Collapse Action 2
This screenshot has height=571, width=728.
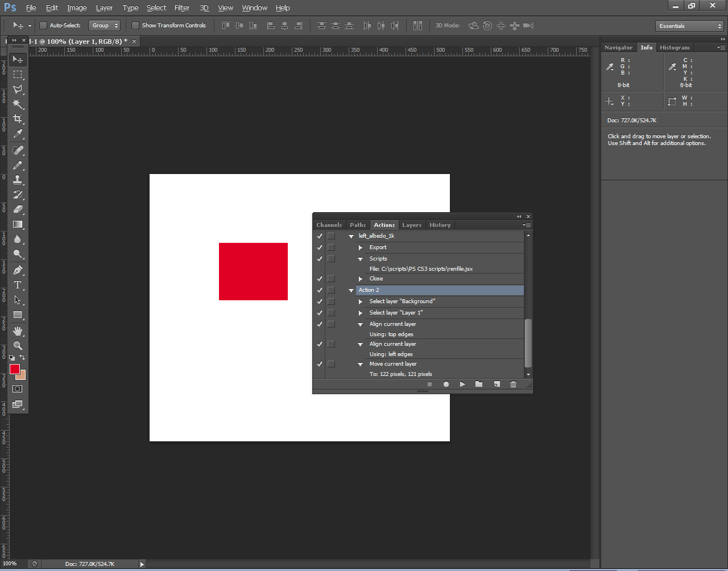(x=351, y=290)
